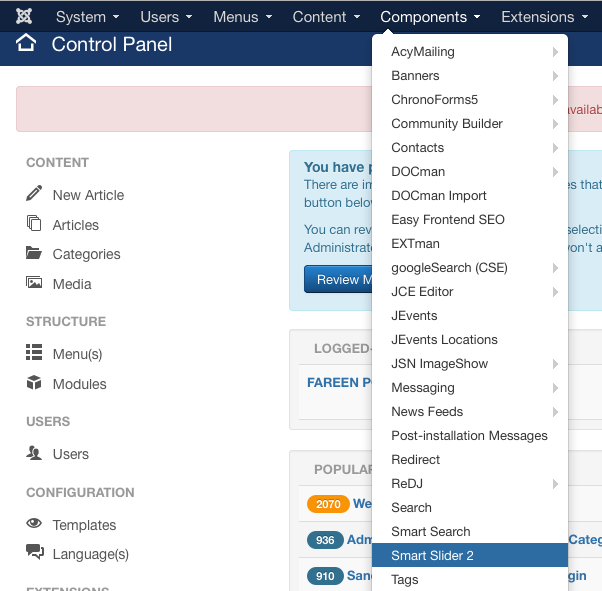602x591 pixels.
Task: Open googleSearch (CSE) component
Action: (470, 268)
